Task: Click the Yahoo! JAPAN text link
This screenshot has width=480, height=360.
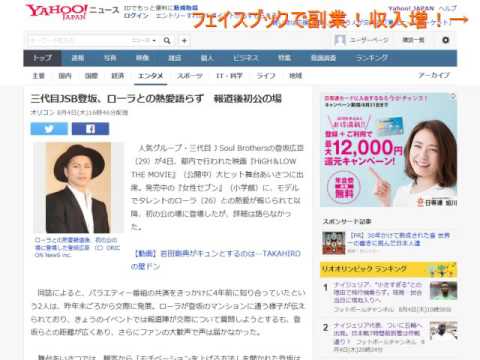Action: (x=411, y=8)
